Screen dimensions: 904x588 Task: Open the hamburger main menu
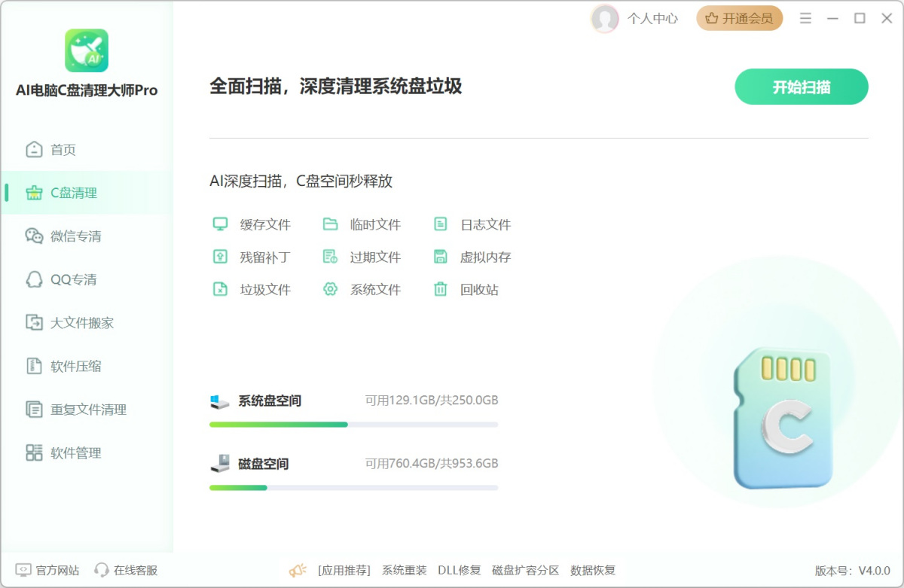pyautogui.click(x=805, y=19)
